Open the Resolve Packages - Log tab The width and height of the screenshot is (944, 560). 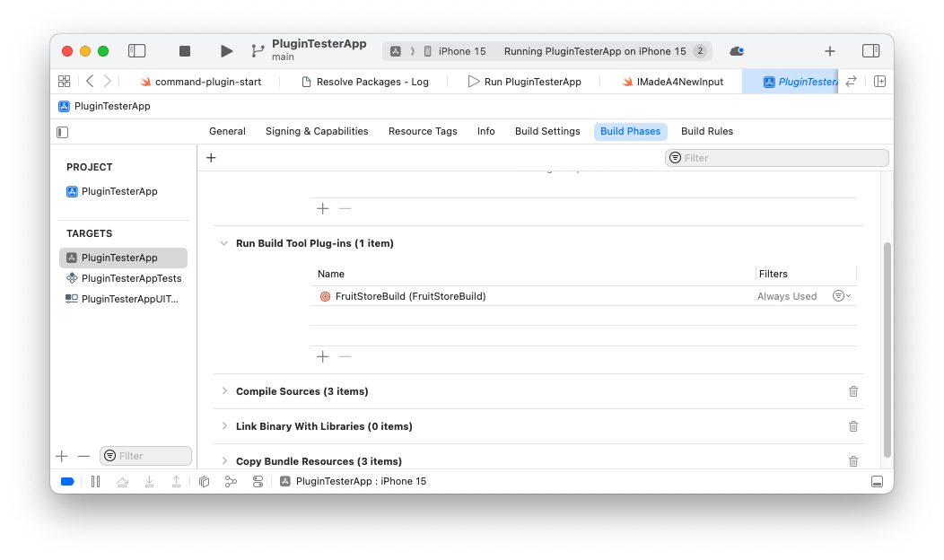[365, 82]
